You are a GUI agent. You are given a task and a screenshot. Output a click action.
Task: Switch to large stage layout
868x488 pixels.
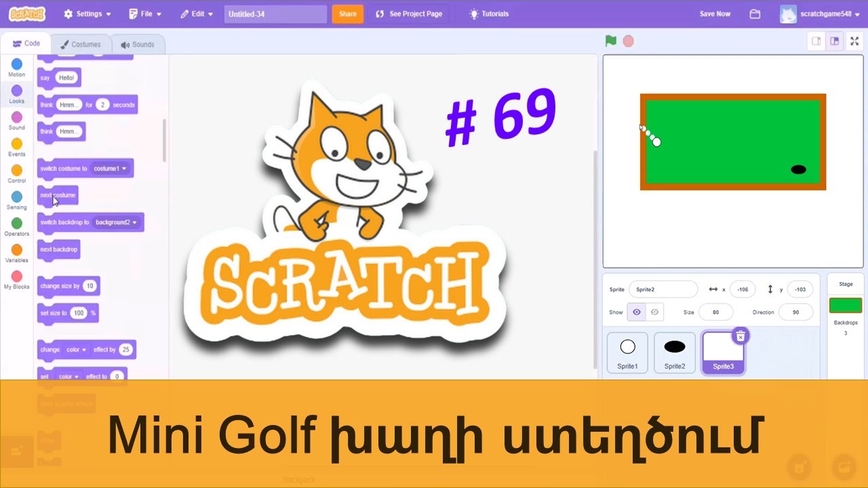coord(835,41)
